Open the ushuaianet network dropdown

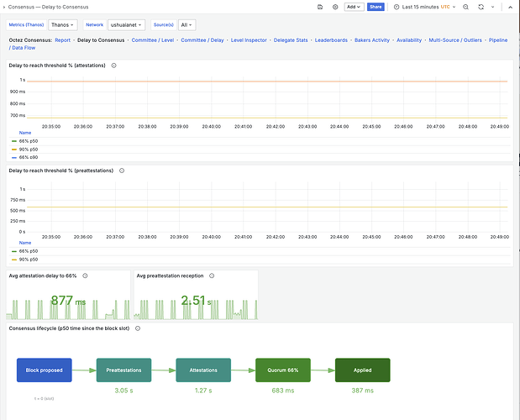[x=126, y=25]
